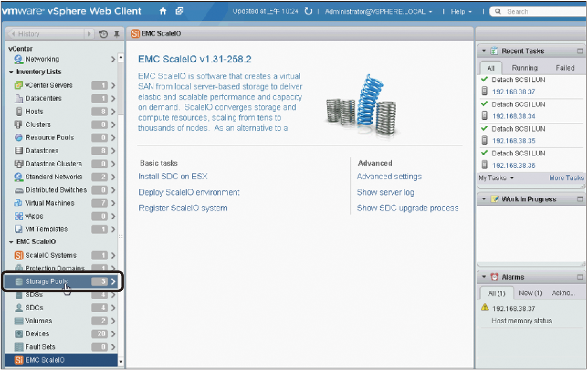Viewport: 588px width, 371px height.
Task: Click the Distributed Switches icon
Action: 19,190
